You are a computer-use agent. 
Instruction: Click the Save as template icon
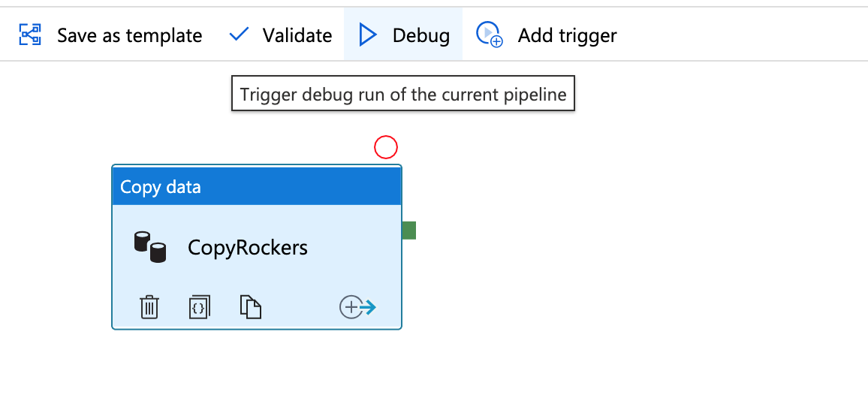tap(30, 35)
